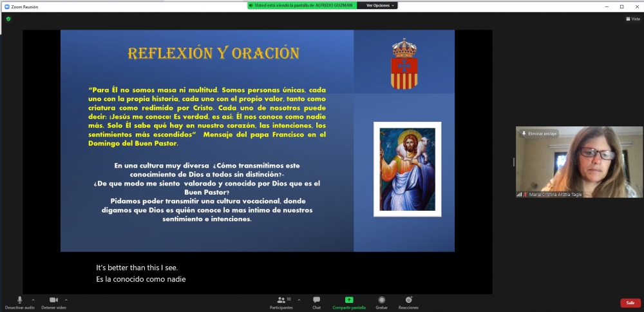This screenshot has height=312, width=644.
Task: Click the green encryption shield icon
Action: point(8,19)
